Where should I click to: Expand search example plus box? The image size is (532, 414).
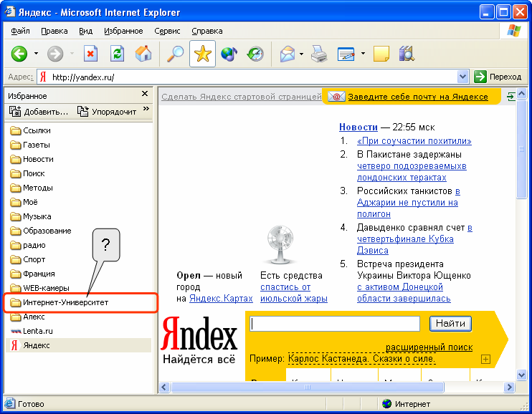(x=485, y=359)
